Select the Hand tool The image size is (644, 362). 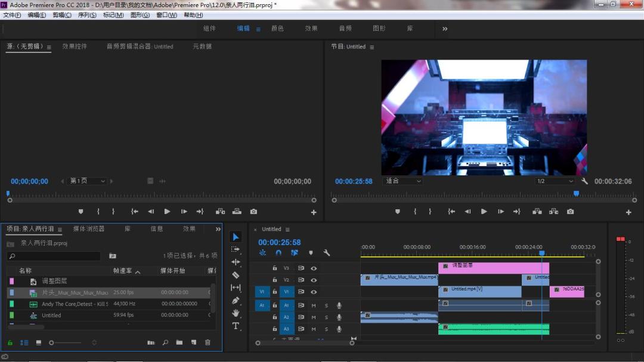pyautogui.click(x=236, y=313)
